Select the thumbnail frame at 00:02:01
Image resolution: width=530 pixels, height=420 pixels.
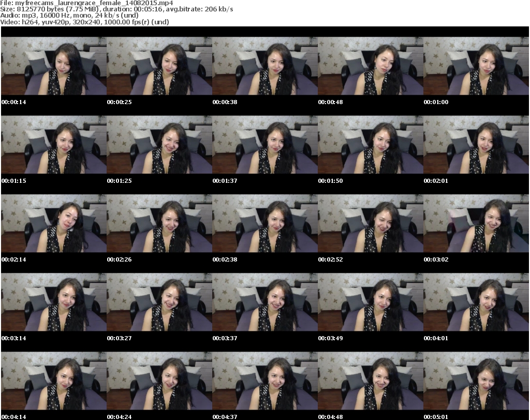point(476,144)
